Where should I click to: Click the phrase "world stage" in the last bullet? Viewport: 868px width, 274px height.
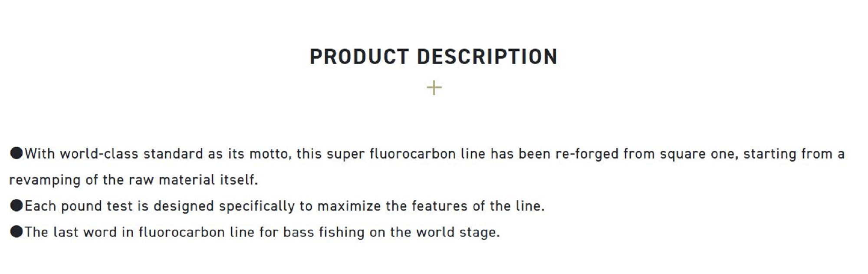pyautogui.click(x=457, y=232)
